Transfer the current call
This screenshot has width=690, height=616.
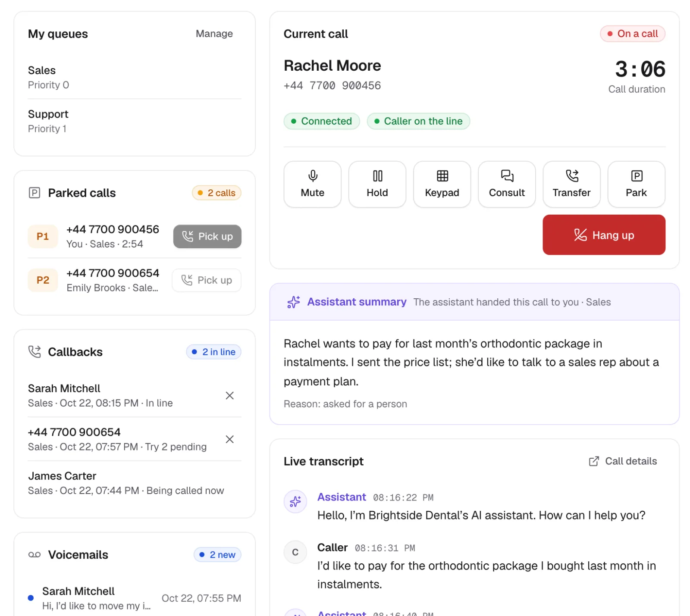[571, 184]
